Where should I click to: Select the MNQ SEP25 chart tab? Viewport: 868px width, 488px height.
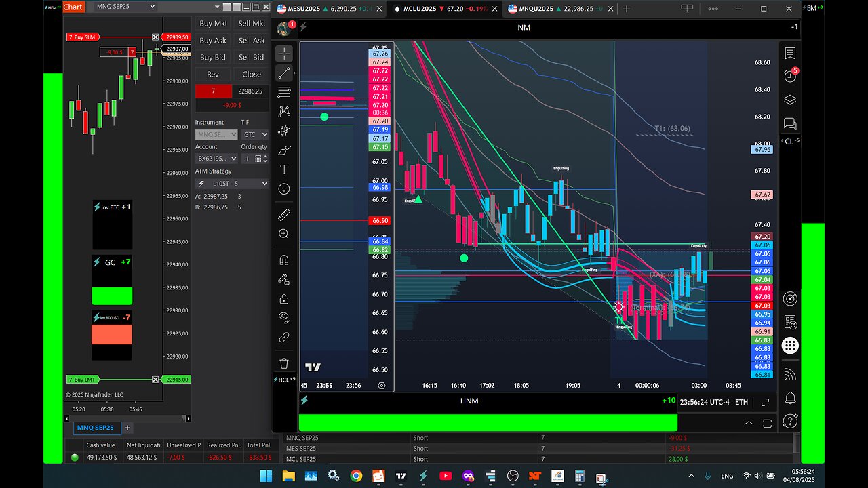tap(96, 428)
